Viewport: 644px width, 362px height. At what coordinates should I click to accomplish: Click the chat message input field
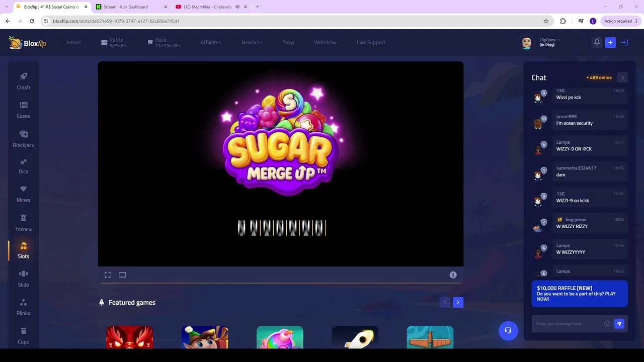[569, 324]
